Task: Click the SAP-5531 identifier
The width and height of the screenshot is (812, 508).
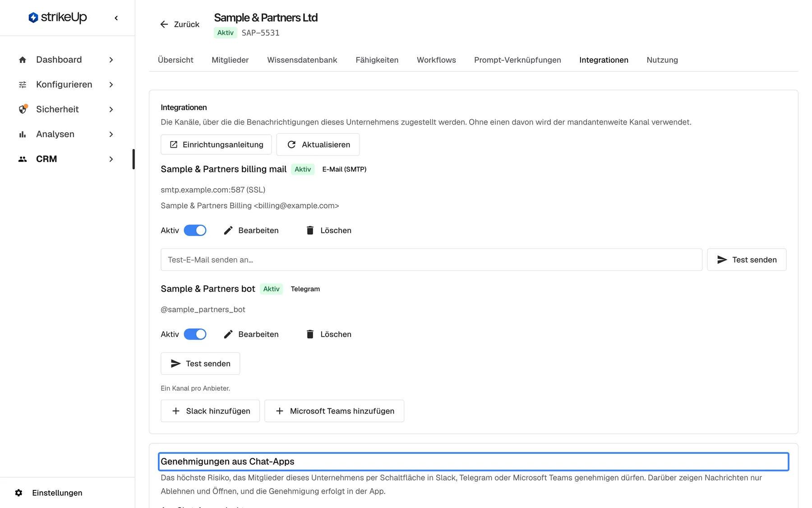Action: click(x=260, y=33)
